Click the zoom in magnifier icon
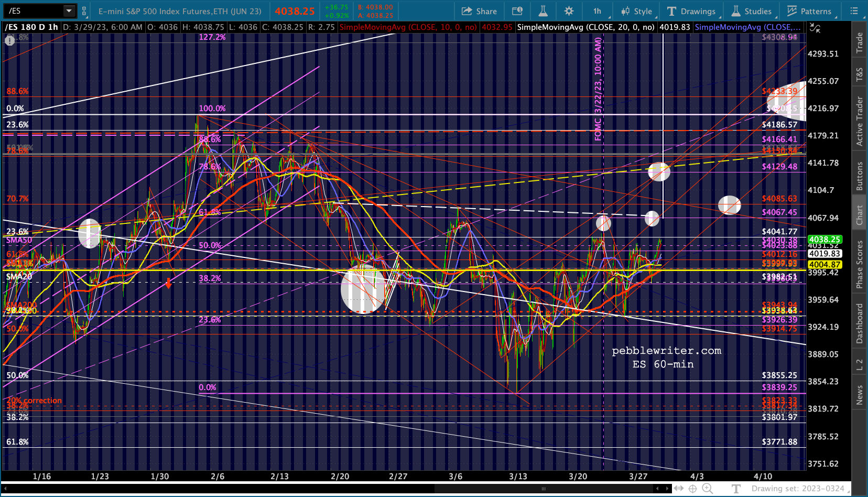This screenshot has width=868, height=497. (707, 489)
